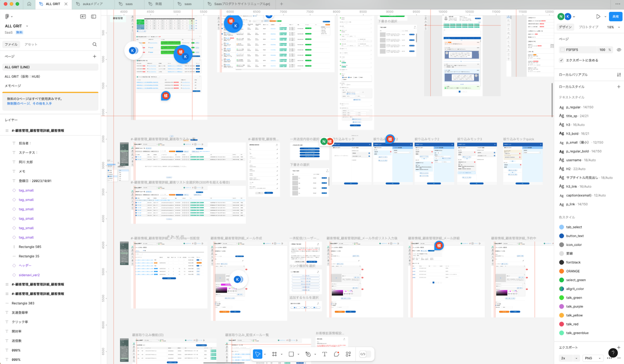The height and width of the screenshot is (364, 624).
Task: Open the Figma main menu logo
Action: click(7, 16)
